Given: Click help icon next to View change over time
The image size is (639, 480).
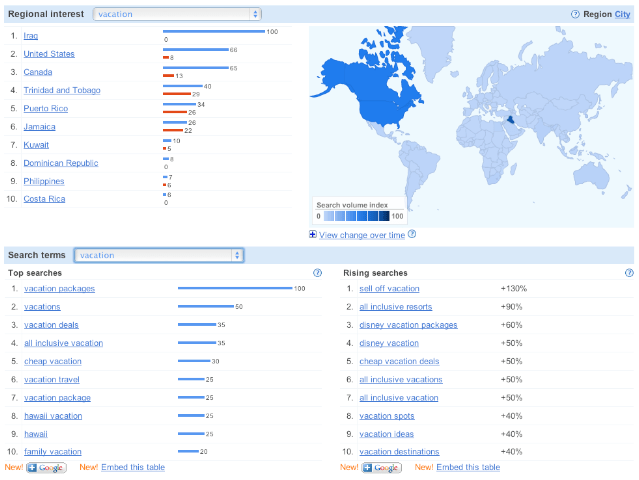Looking at the screenshot, I should coord(412,234).
